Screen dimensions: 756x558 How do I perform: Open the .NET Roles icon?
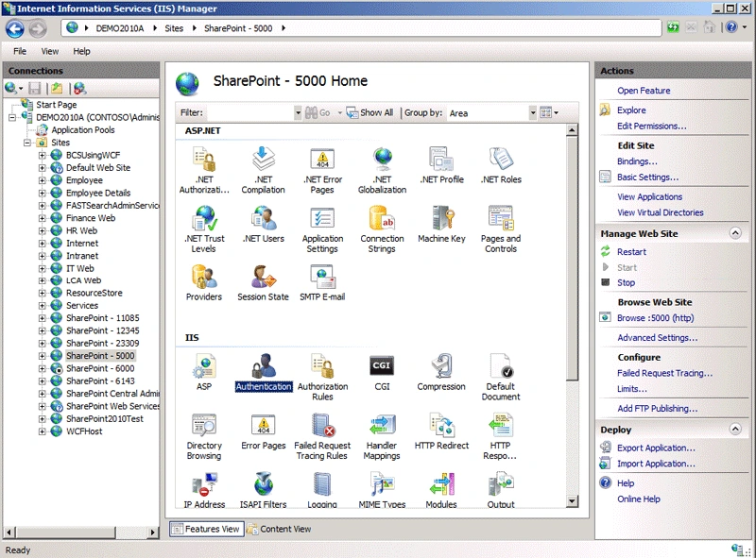pyautogui.click(x=501, y=165)
